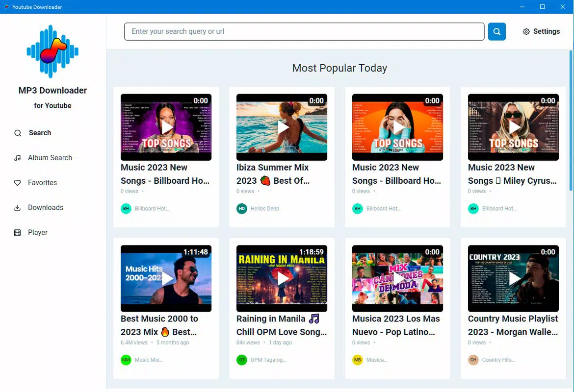Click the 1 day ago text
Image resolution: width=574 pixels, height=392 pixels.
[281, 343]
